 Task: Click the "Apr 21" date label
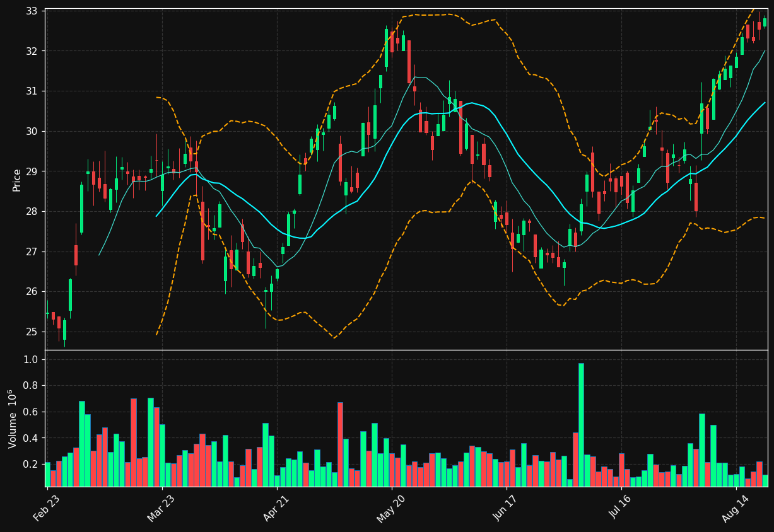tap(278, 507)
